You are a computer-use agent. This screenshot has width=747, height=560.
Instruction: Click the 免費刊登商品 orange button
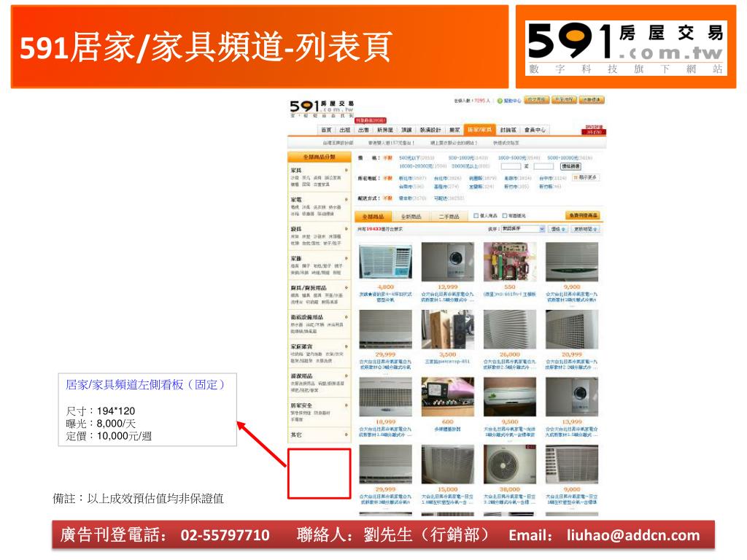pos(583,216)
